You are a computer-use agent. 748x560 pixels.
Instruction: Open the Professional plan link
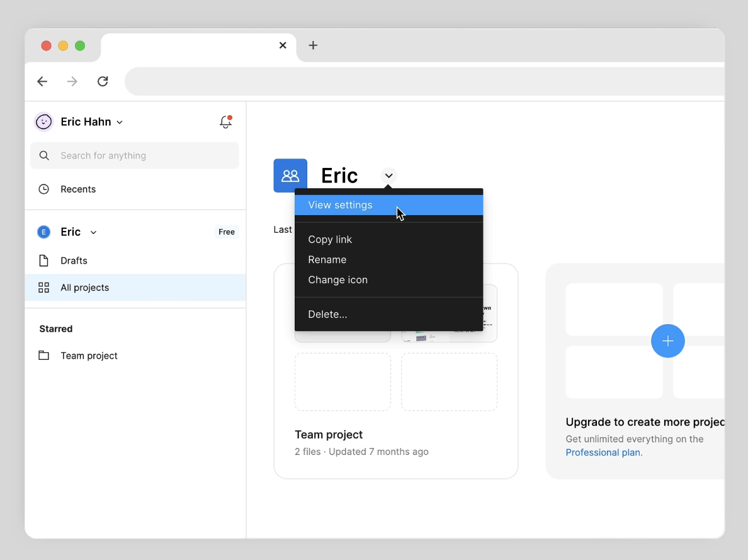[x=603, y=452]
